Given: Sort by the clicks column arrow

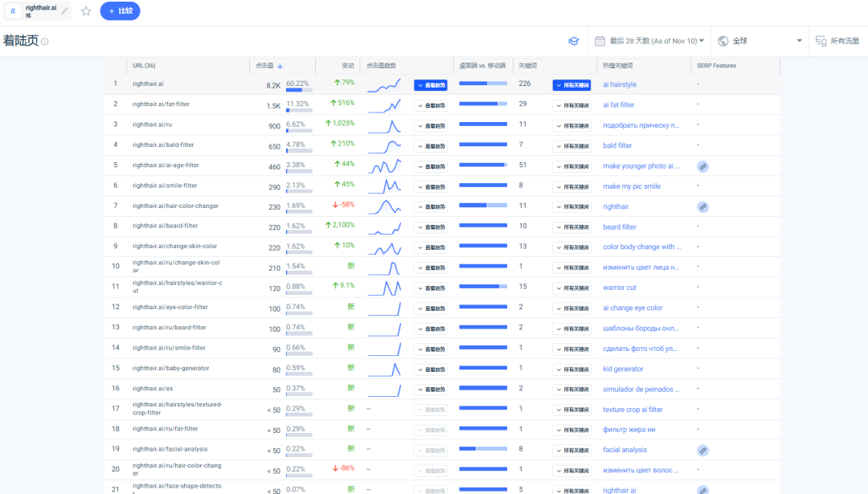Looking at the screenshot, I should pyautogui.click(x=280, y=66).
